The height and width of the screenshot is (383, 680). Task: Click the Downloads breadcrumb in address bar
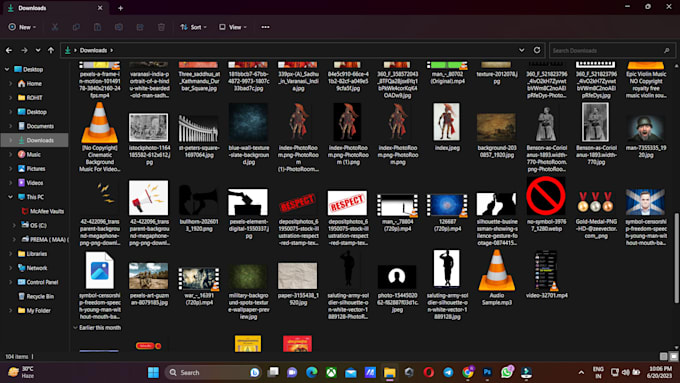(93, 50)
